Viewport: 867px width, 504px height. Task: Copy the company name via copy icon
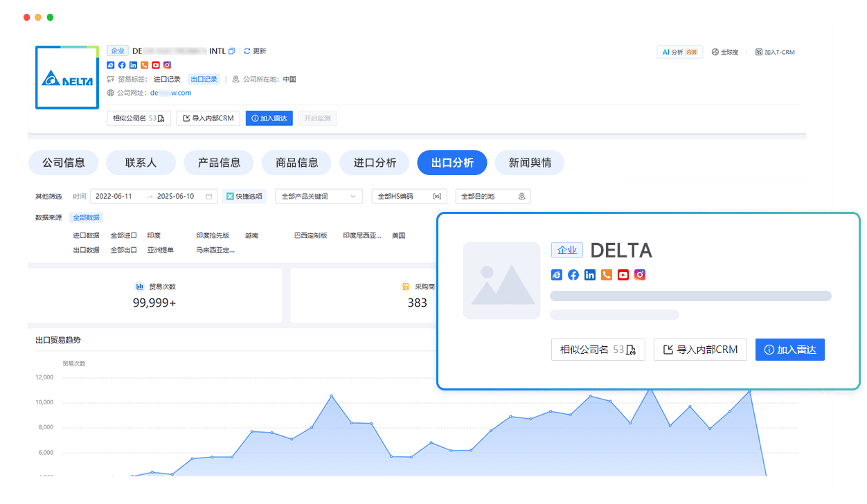pyautogui.click(x=231, y=51)
